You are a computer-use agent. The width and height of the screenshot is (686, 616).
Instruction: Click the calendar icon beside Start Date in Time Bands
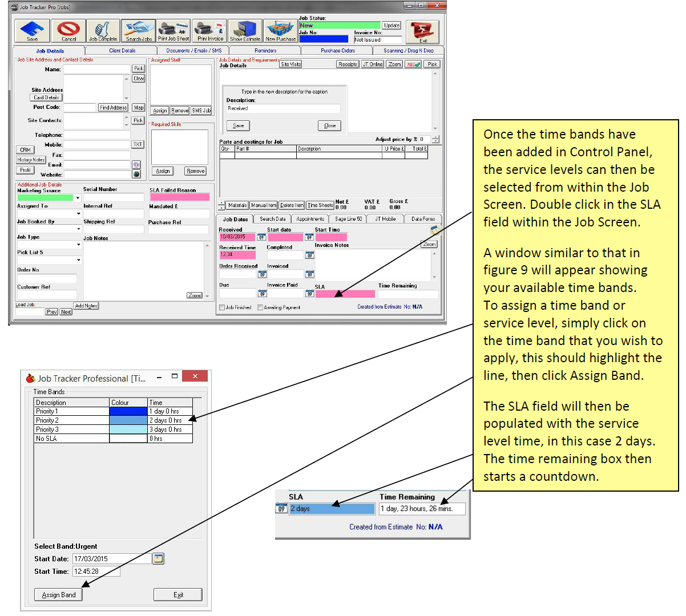[x=158, y=558]
